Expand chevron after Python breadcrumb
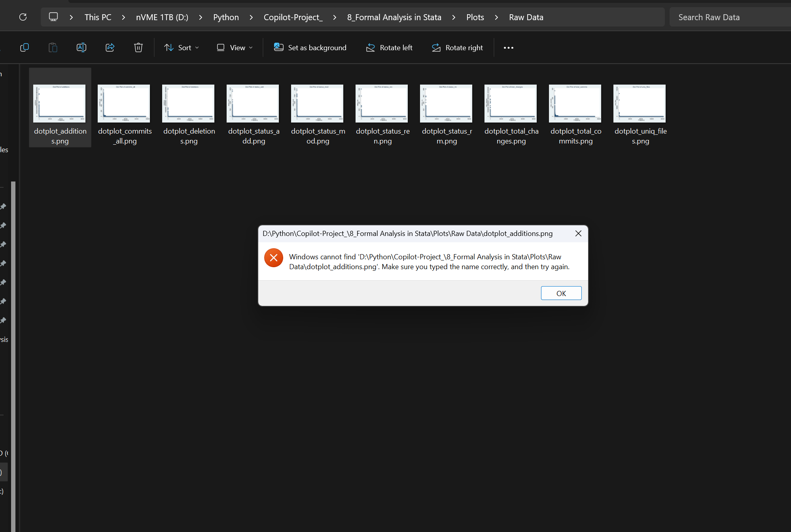This screenshot has height=532, width=791. pyautogui.click(x=251, y=17)
